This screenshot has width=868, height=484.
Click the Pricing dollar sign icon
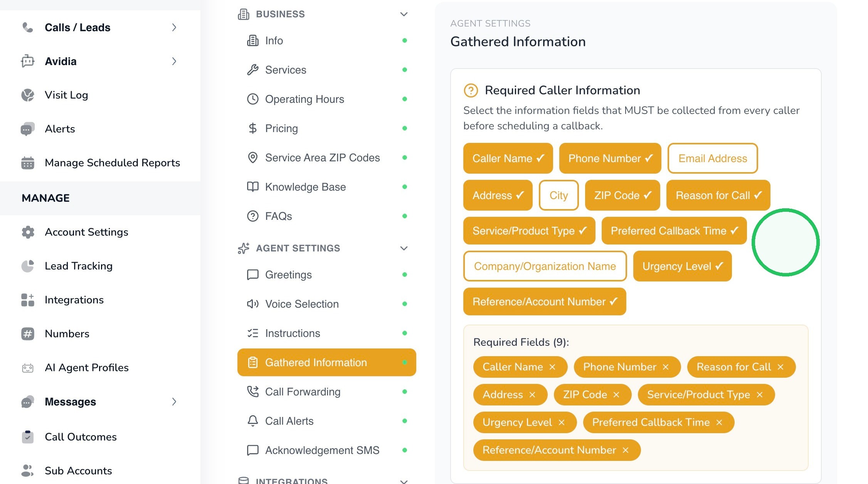coord(252,128)
